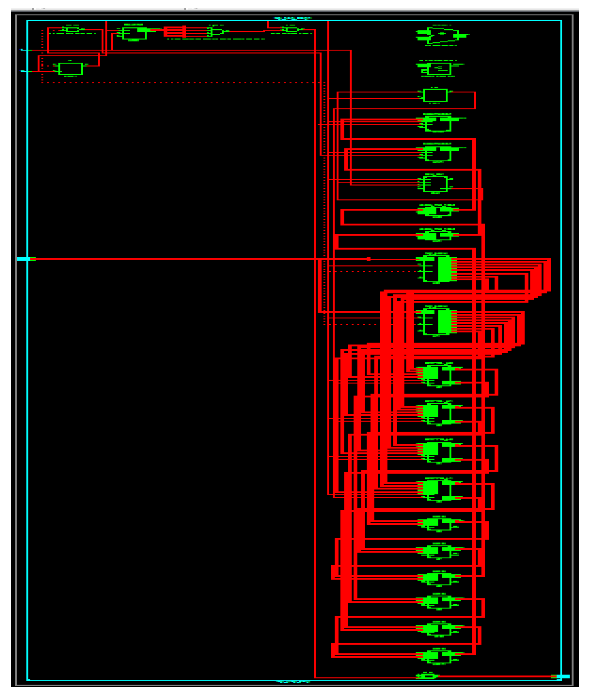Click the lower of the two top-left input ports
590x700 pixels.
point(24,71)
